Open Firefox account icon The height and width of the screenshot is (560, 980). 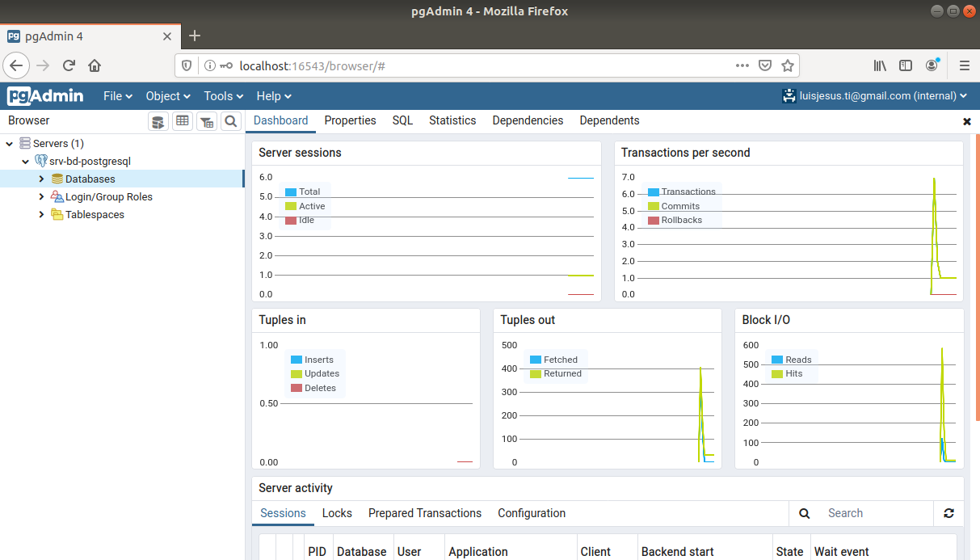932,65
